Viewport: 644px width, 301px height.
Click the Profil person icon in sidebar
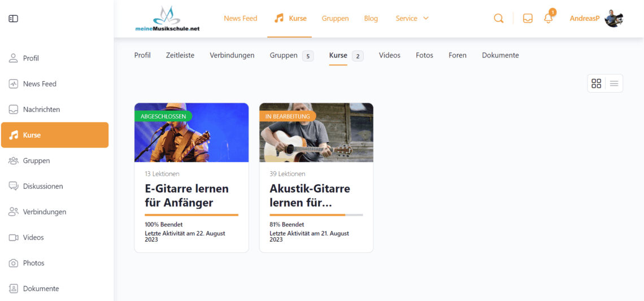14,58
